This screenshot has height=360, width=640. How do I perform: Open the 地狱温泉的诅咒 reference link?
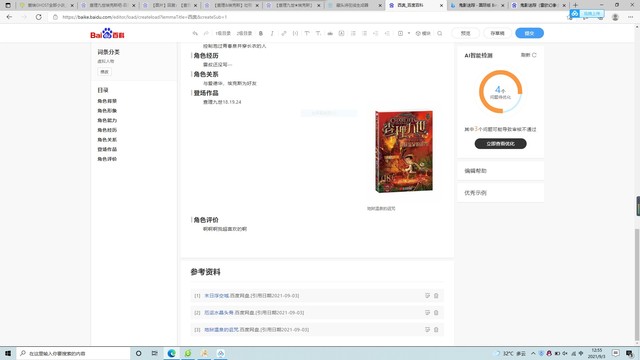point(221,330)
